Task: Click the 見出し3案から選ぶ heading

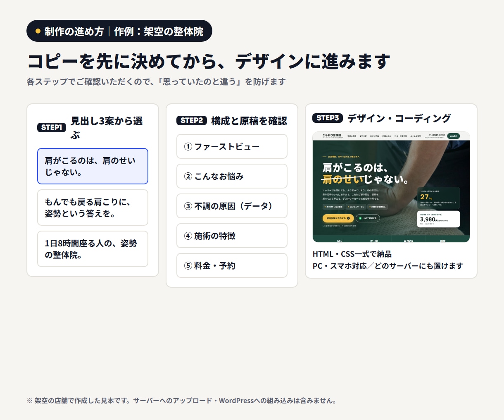Action: pos(107,128)
